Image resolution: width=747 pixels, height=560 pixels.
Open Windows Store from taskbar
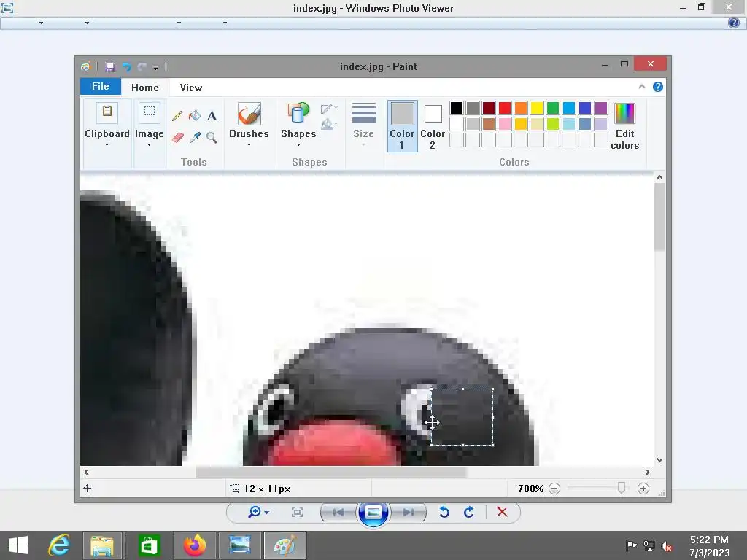(149, 545)
